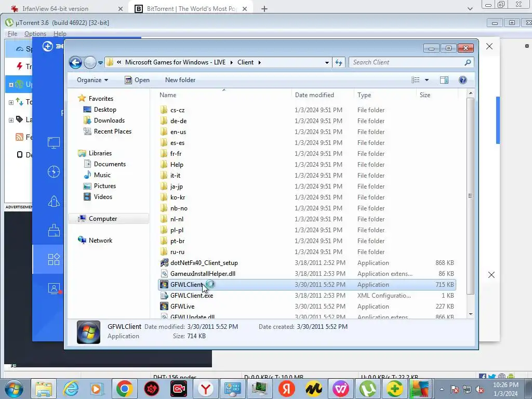Open uTorrent File menu
Viewport: 532px width, 399px height.
pos(12,34)
